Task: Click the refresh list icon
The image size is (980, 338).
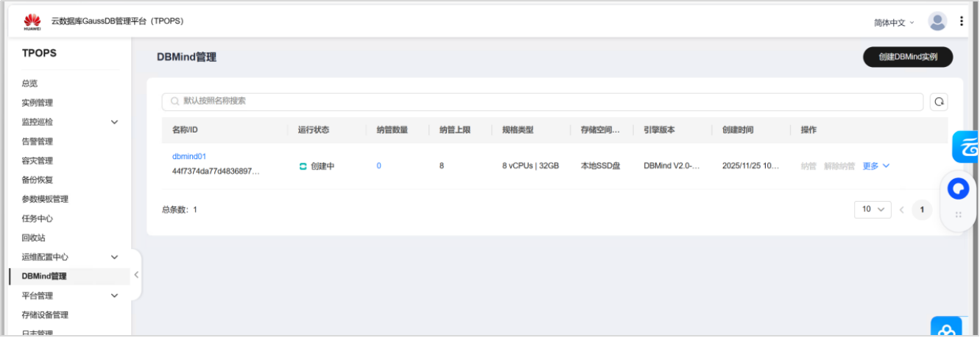Action: point(939,102)
